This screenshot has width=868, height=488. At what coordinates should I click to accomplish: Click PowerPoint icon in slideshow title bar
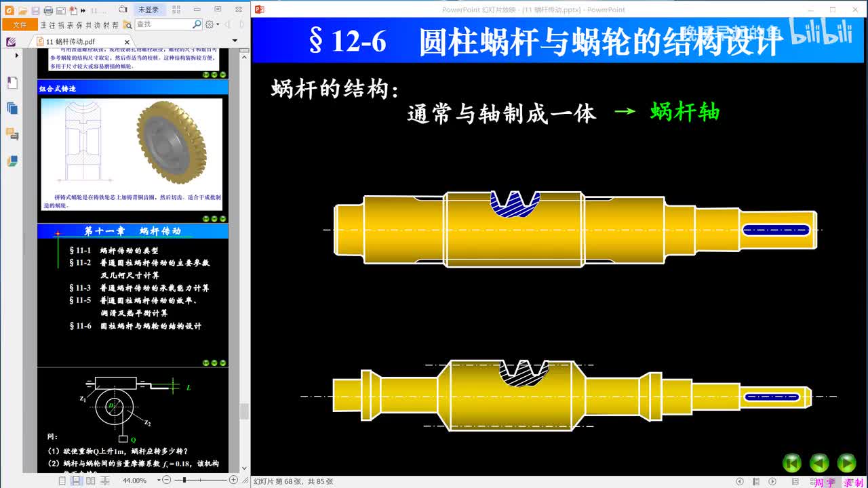point(259,9)
